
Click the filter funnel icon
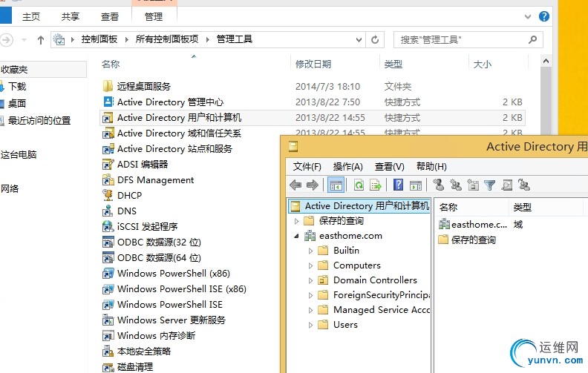tap(489, 185)
